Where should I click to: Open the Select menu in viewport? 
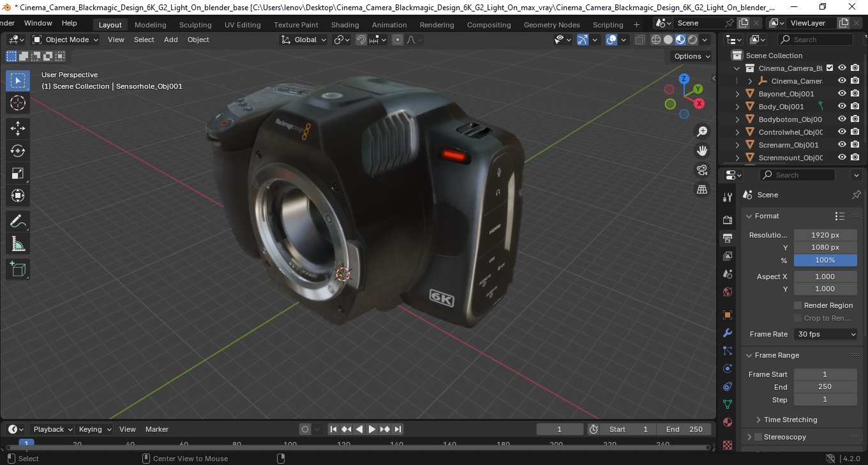click(144, 40)
